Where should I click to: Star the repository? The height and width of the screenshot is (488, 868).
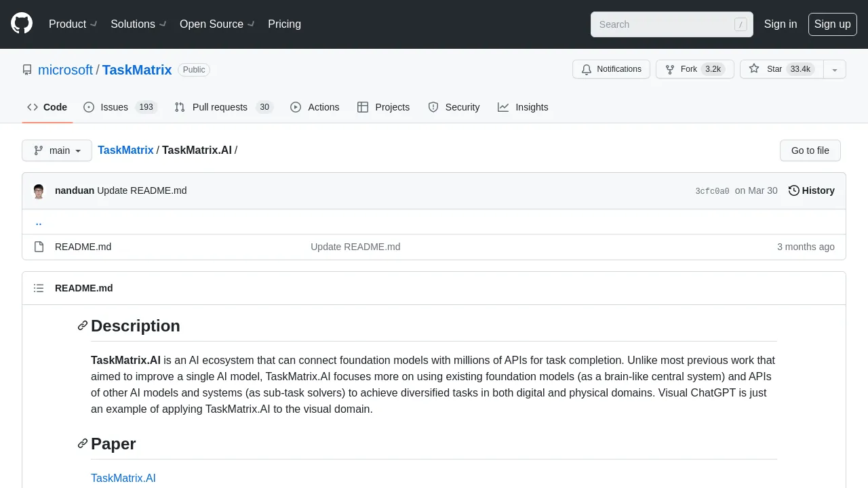(782, 69)
